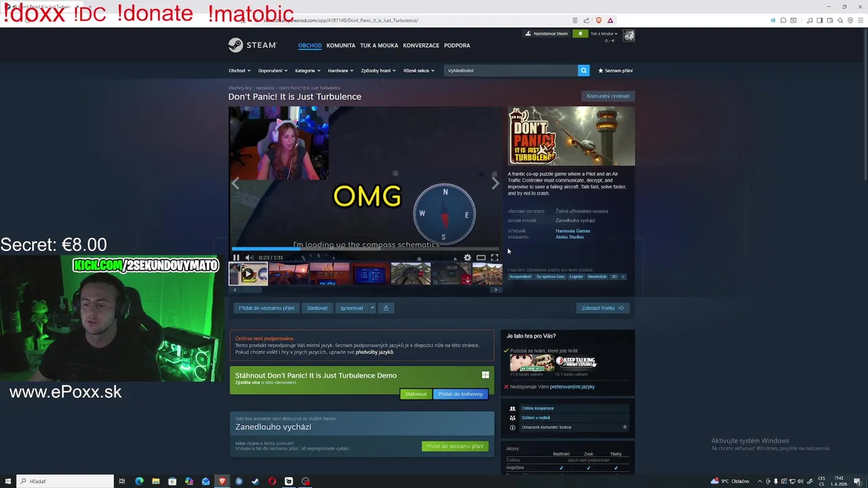Image resolution: width=868 pixels, height=488 pixels.
Task: Click the Kooperativní tag
Action: click(521, 277)
